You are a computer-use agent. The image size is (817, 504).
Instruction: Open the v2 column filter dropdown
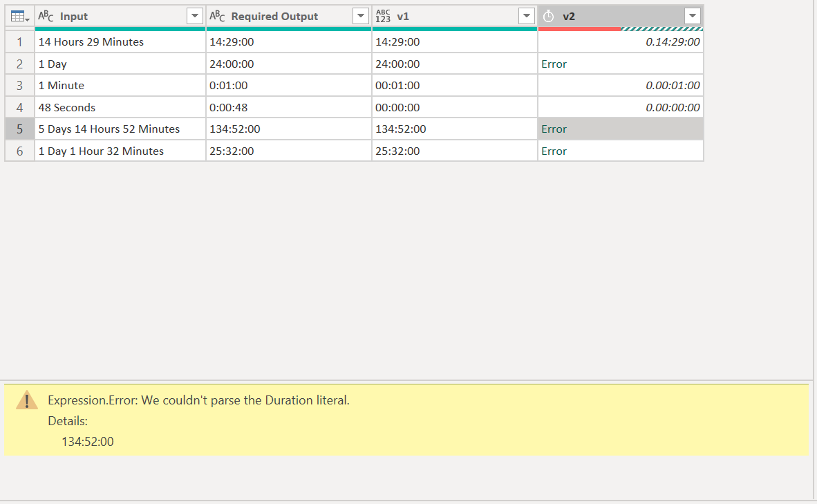pos(693,16)
